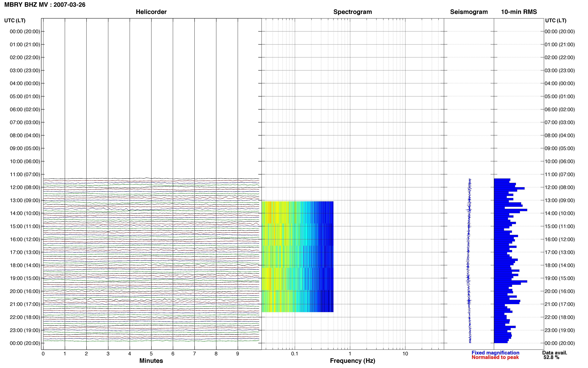Click the 'UTC (LT)' label on right axis
Viewport: 588px width, 368px height.
pos(556,20)
